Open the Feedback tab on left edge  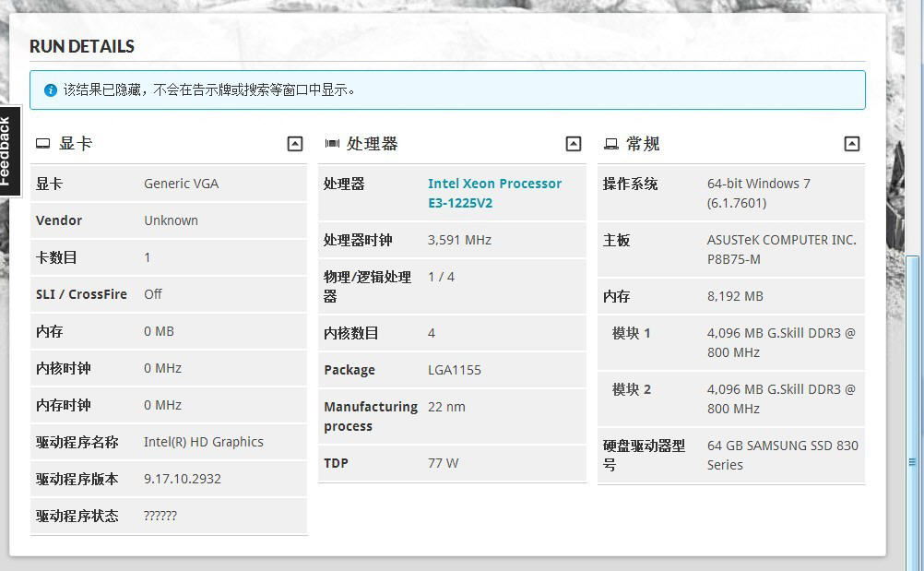[9, 150]
